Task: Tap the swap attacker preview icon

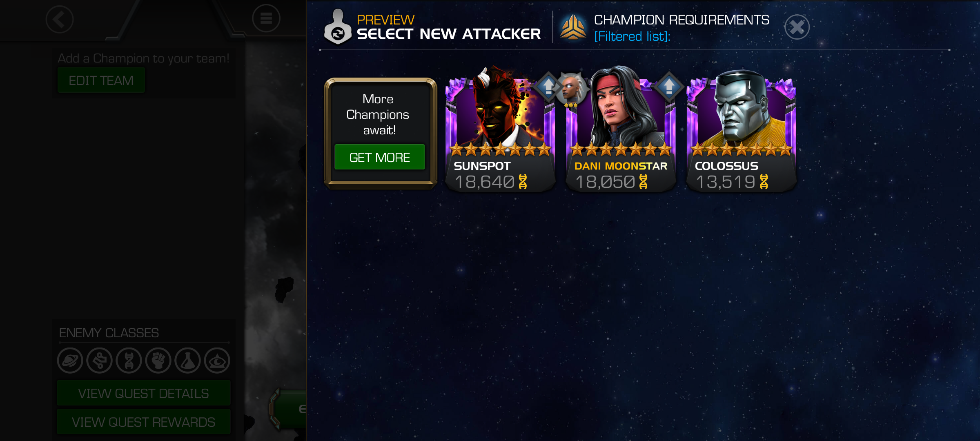Action: [338, 28]
